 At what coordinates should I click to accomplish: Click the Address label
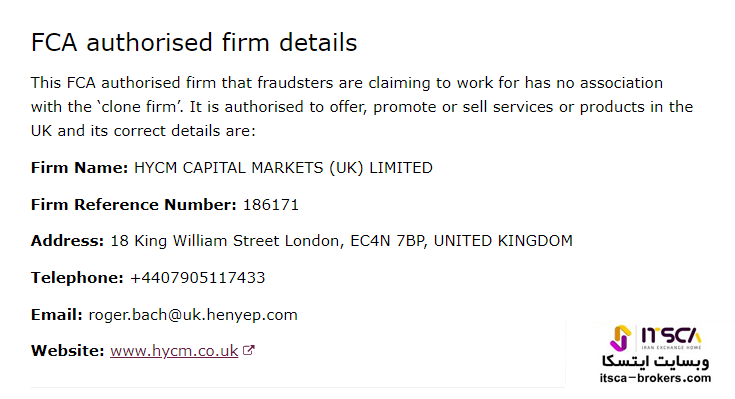(x=67, y=241)
